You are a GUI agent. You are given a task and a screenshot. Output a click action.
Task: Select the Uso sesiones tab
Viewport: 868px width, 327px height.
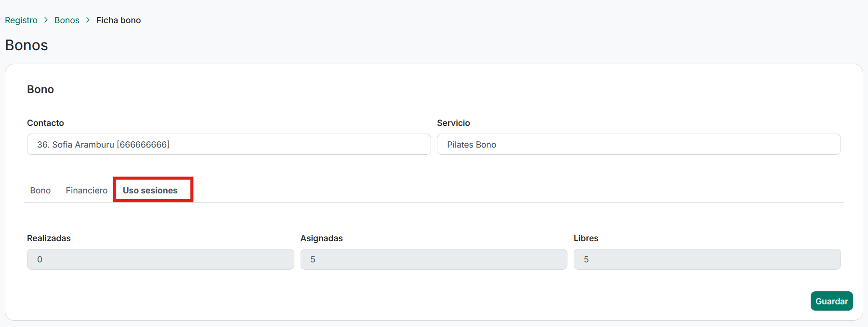pyautogui.click(x=150, y=191)
